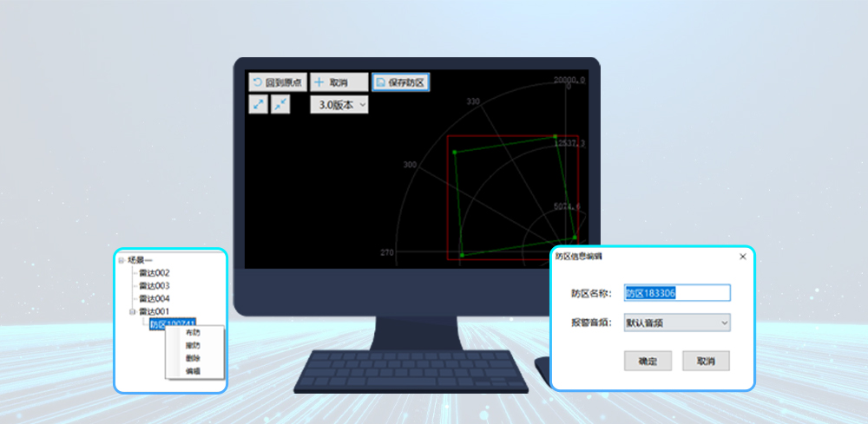Select 雷达003 in the tree

coord(154,285)
